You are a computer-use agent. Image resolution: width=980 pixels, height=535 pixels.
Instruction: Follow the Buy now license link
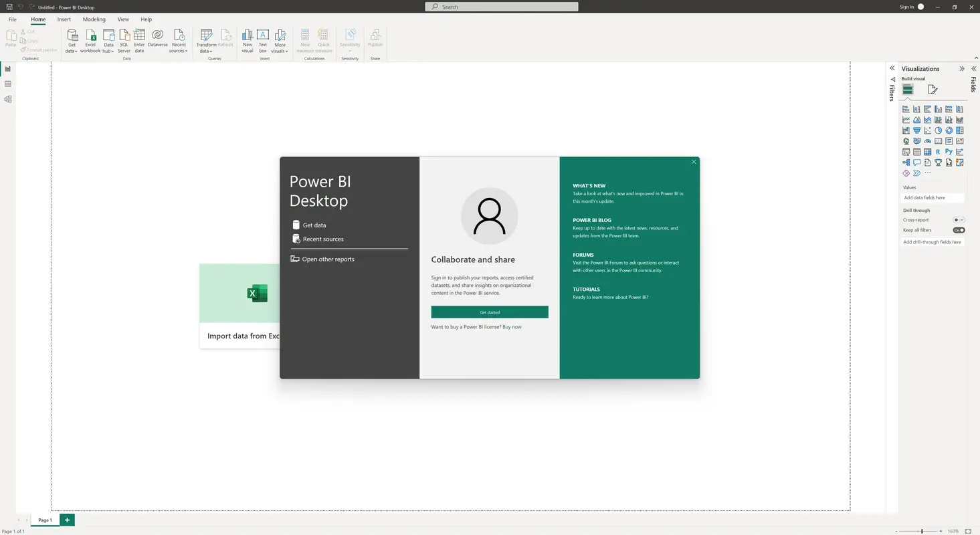click(x=513, y=327)
